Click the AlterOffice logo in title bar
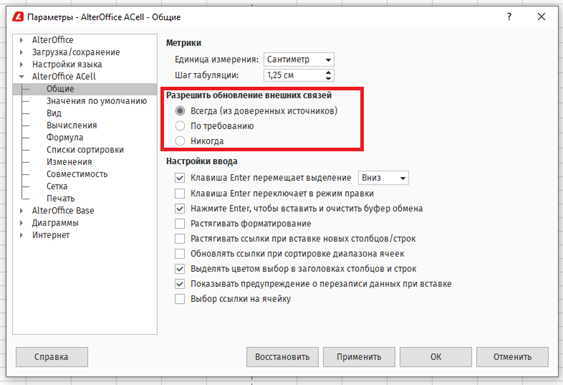The height and width of the screenshot is (385, 563). [18, 17]
